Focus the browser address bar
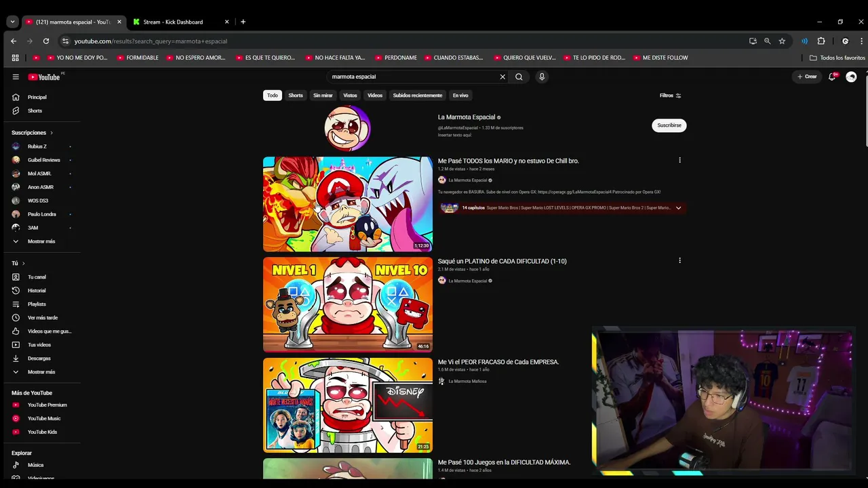The image size is (868, 488). click(400, 41)
